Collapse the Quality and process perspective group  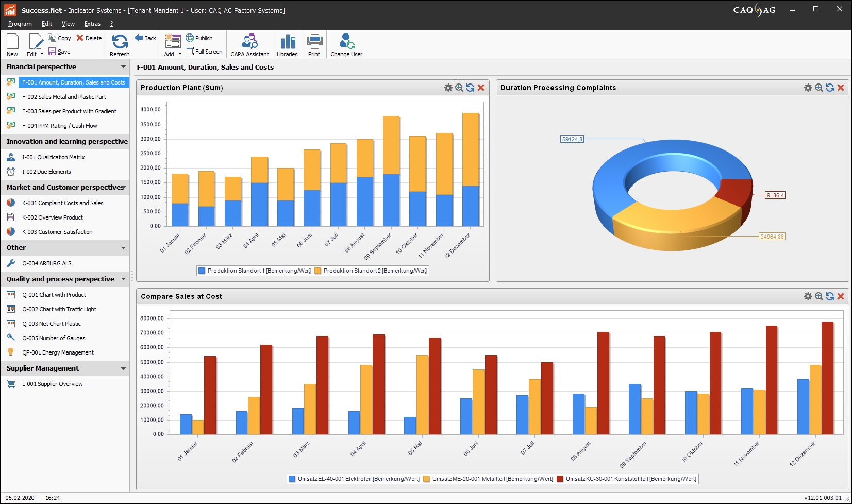point(123,279)
